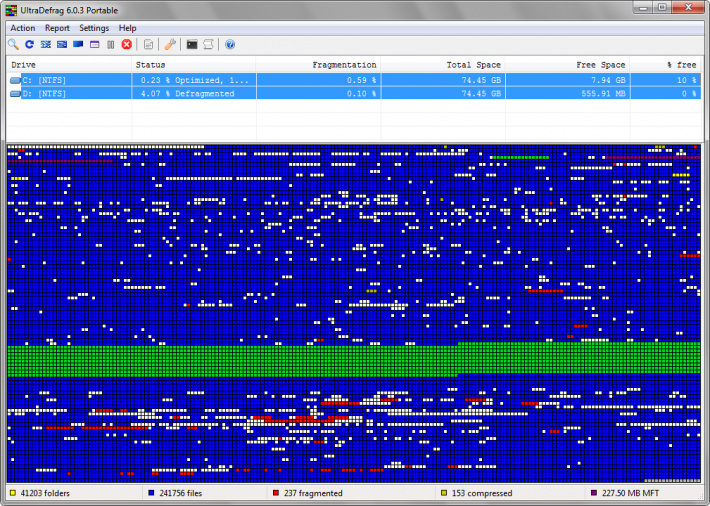The height and width of the screenshot is (506, 710).
Task: Click fragmentation value 0.10 %
Action: click(361, 93)
